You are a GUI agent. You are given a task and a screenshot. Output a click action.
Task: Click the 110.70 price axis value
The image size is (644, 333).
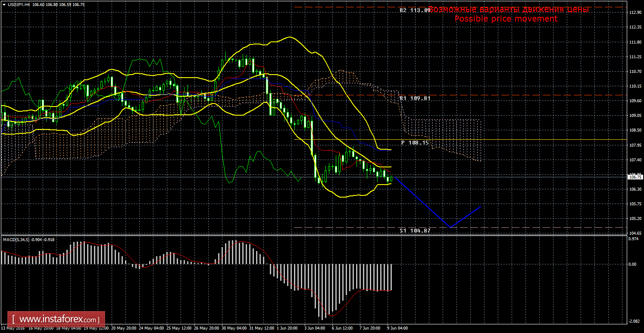pos(635,72)
